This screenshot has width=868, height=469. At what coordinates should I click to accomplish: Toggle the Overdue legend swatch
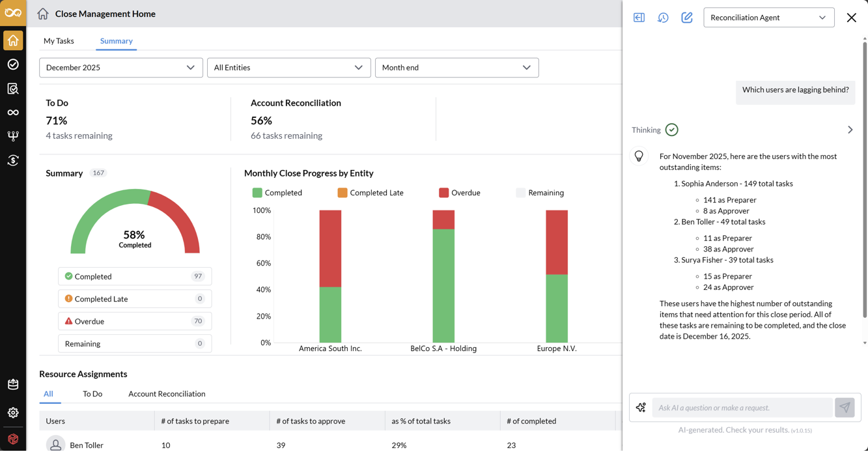click(x=444, y=193)
